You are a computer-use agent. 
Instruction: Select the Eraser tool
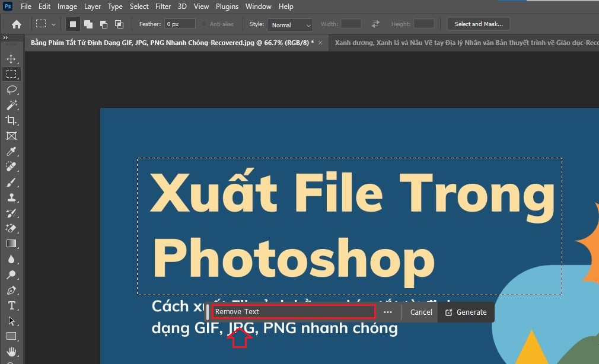11,228
